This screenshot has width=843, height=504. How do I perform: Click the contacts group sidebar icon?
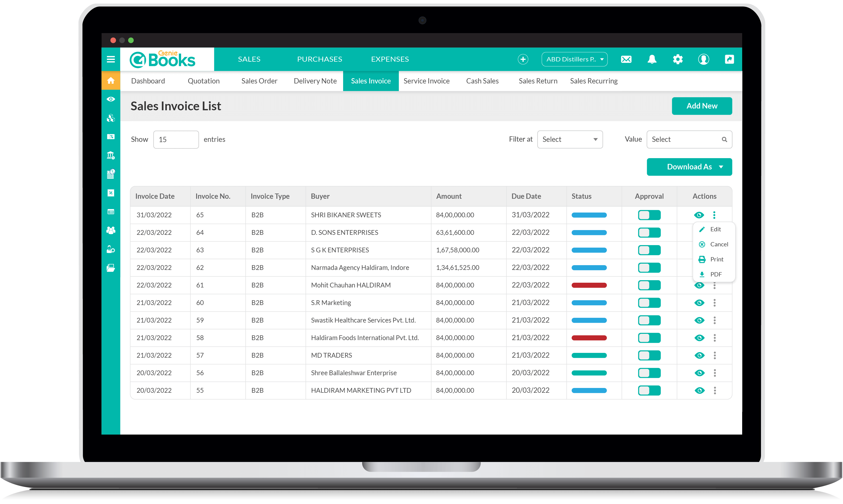[111, 230]
